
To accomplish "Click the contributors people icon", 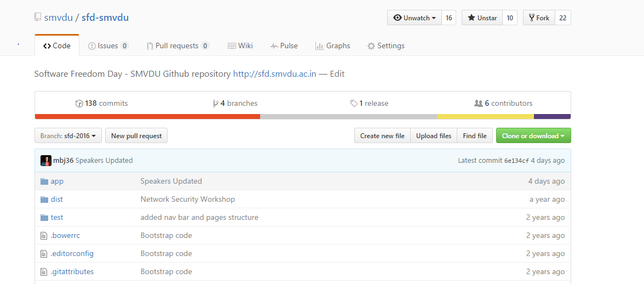I will 478,104.
